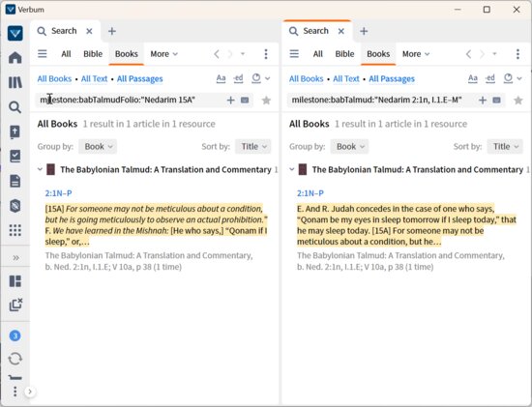This screenshot has height=407, width=532.
Task: Toggle match all forms -ed in left panel
Action: [x=238, y=78]
